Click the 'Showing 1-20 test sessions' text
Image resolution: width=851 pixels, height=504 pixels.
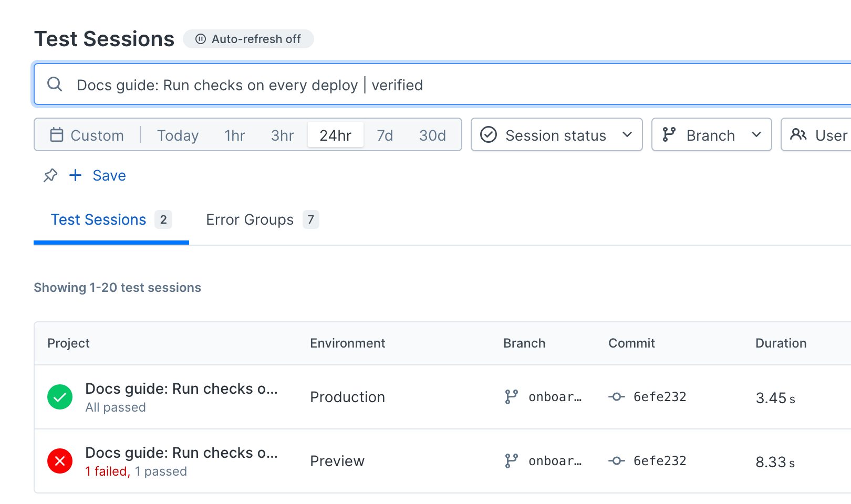pos(118,288)
